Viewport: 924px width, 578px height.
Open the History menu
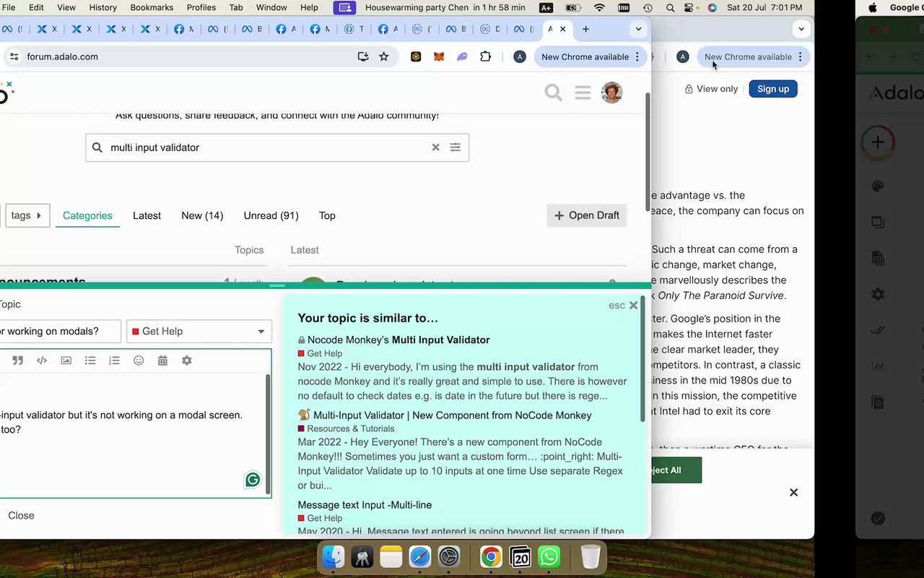click(103, 7)
